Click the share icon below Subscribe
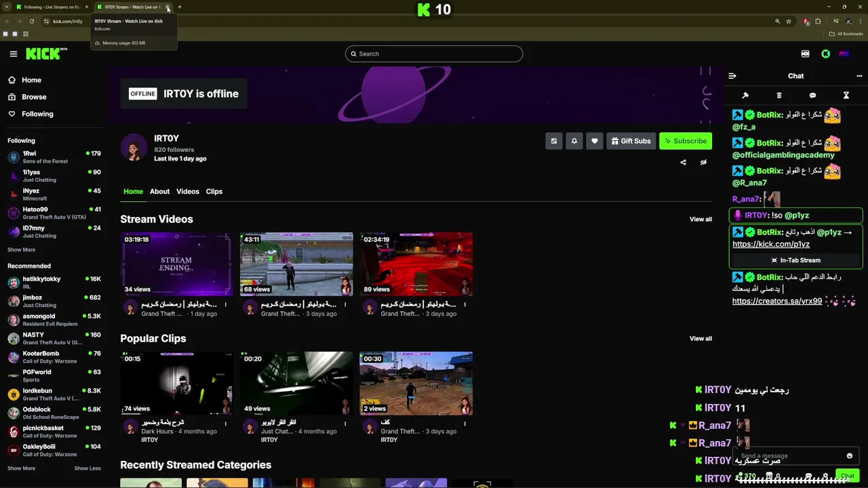Viewport: 868px width, 488px height. pos(683,163)
